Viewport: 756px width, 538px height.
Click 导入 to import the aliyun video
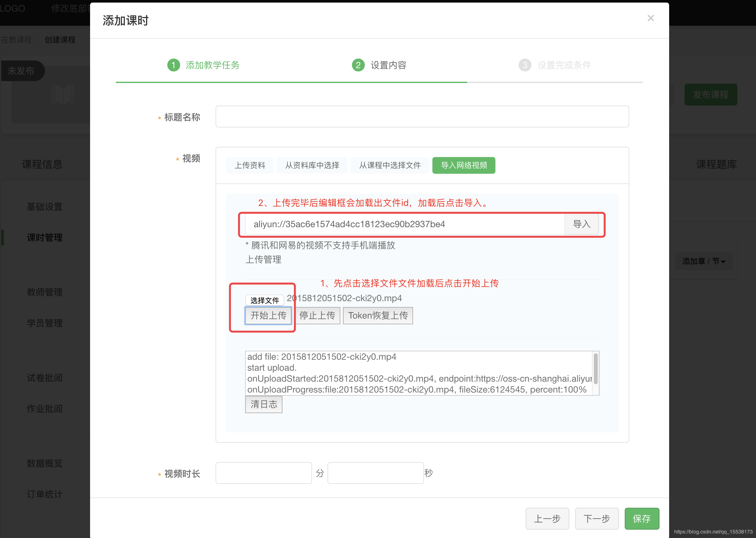click(x=582, y=224)
